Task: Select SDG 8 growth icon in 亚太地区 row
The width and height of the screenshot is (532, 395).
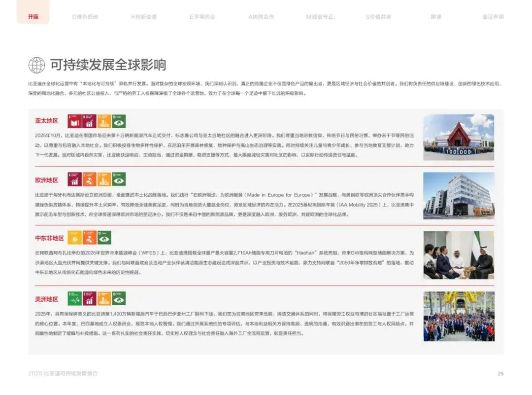Action: (x=89, y=121)
